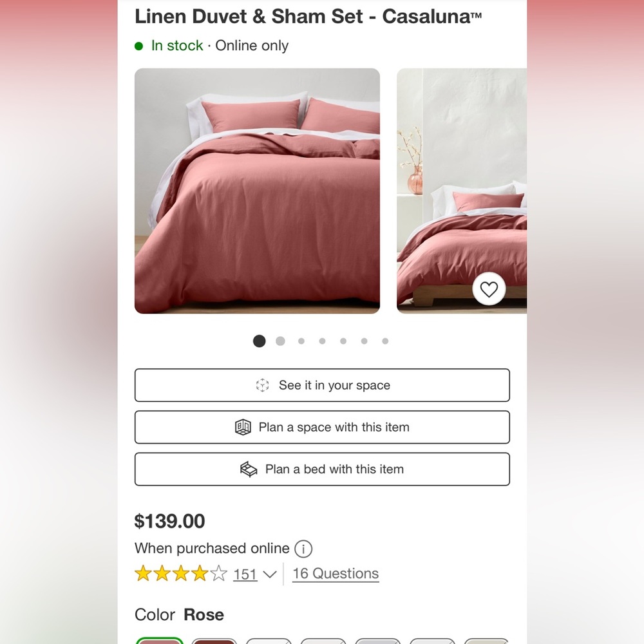This screenshot has height=644, width=644.
Task: Click the 3D room planner icon on Plan a space button
Action: click(x=243, y=427)
